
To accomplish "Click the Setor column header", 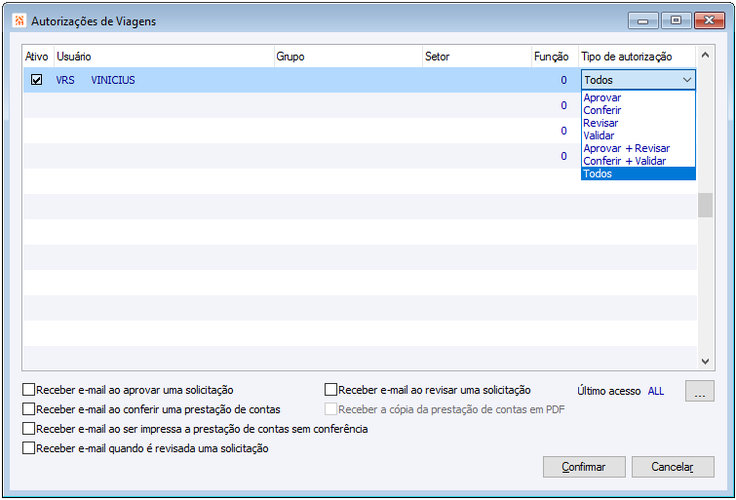I will (477, 56).
